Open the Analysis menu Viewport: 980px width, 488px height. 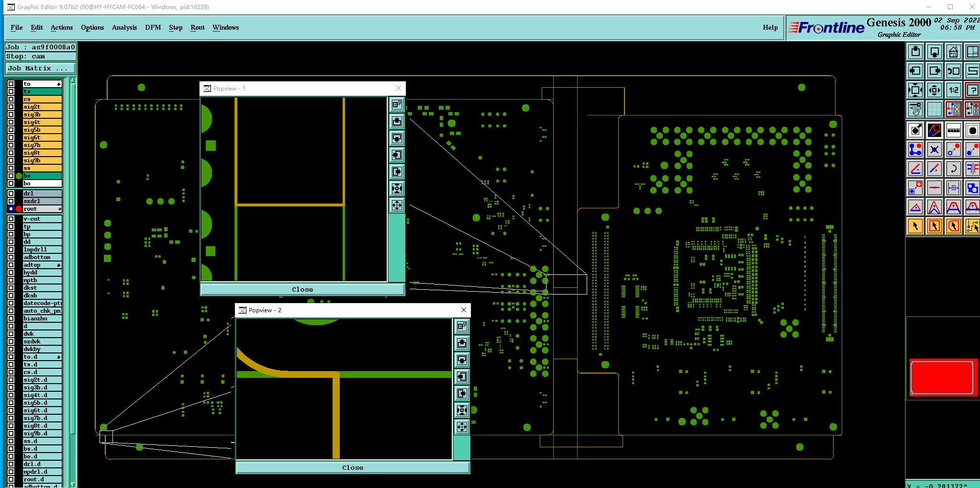pyautogui.click(x=124, y=27)
